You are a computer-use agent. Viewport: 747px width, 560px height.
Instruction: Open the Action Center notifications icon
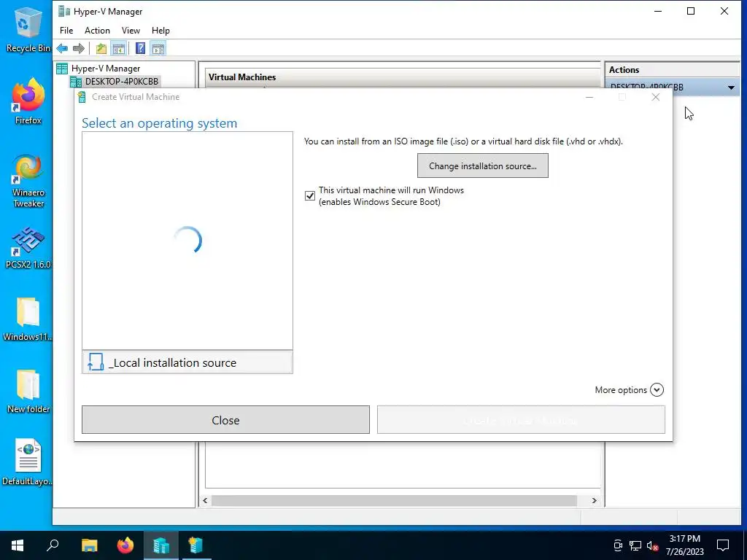tap(723, 545)
